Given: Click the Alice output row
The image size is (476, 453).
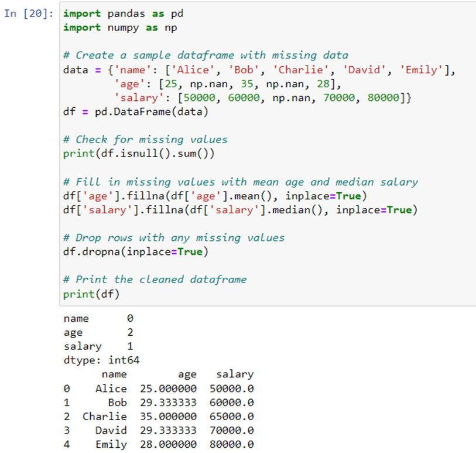Looking at the screenshot, I should (x=159, y=389).
